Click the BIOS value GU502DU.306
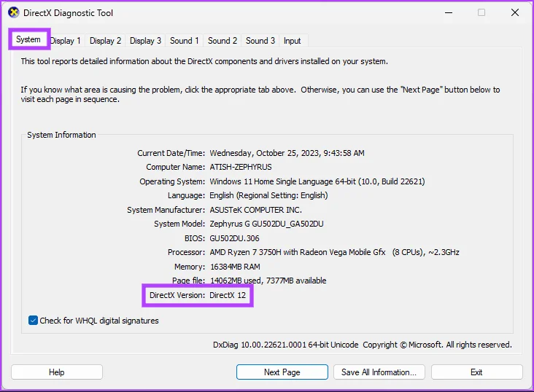The width and height of the screenshot is (534, 392). [x=234, y=238]
